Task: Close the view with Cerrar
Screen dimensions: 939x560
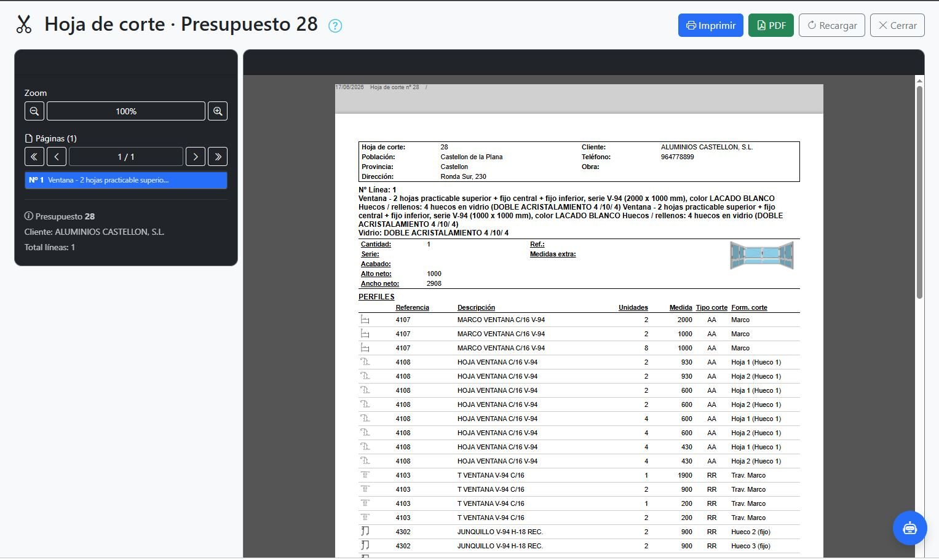Action: [x=897, y=25]
